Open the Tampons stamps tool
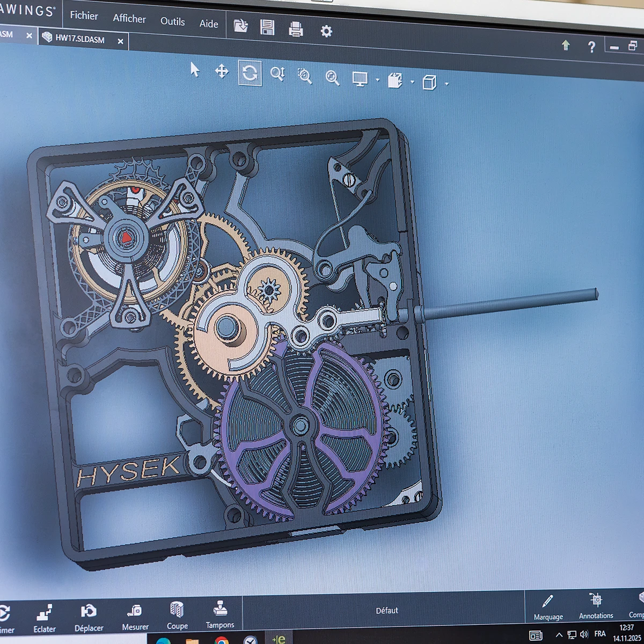The height and width of the screenshot is (644, 644). tap(220, 614)
